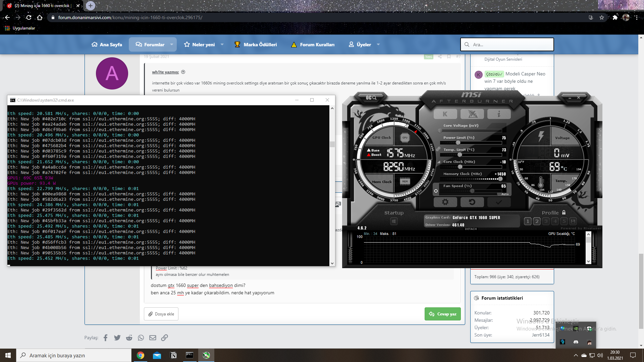Click fan speed user-defined gear icon
Screen dimensions: 644x362
436,191
